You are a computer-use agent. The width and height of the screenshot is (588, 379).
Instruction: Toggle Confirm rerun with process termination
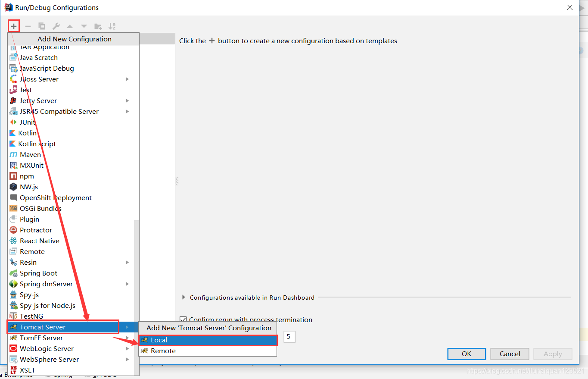pyautogui.click(x=183, y=319)
